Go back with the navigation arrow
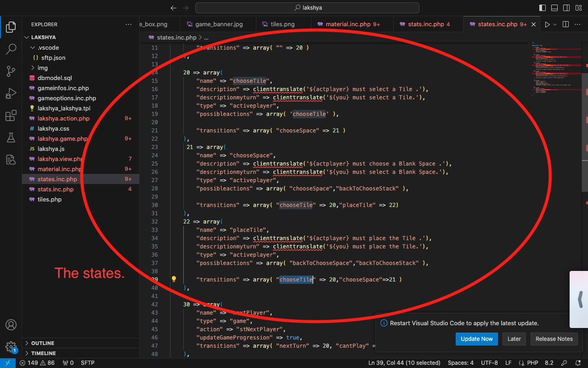The height and width of the screenshot is (368, 588). coord(173,8)
